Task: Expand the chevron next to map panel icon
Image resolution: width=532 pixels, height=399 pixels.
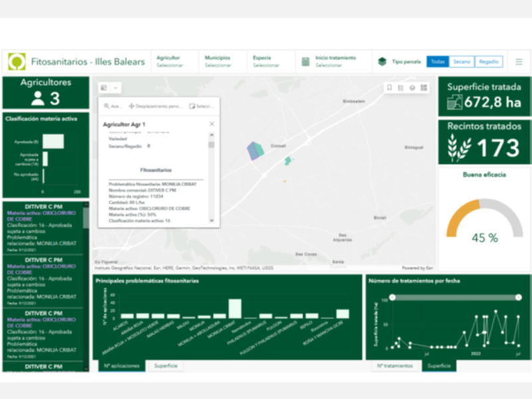Action: (x=116, y=88)
